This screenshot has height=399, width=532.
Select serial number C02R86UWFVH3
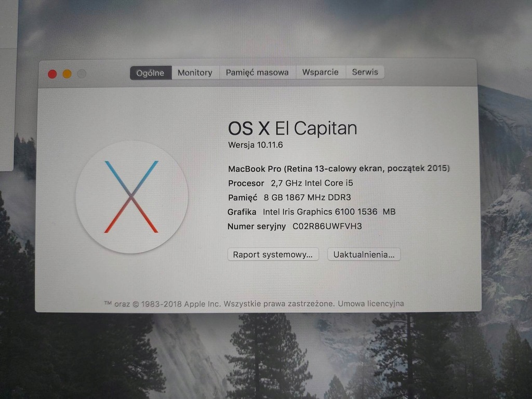click(x=327, y=227)
